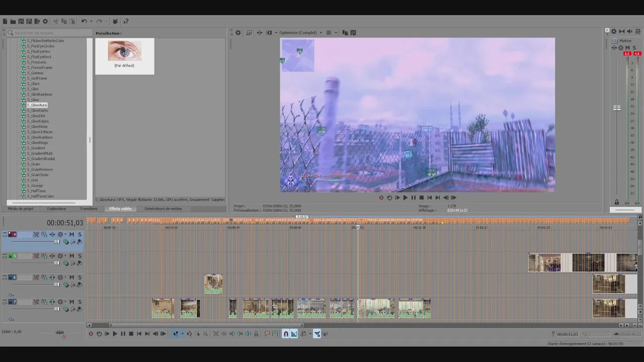Save preview snapshot to file icon
The image size is (644, 362).
point(353,33)
